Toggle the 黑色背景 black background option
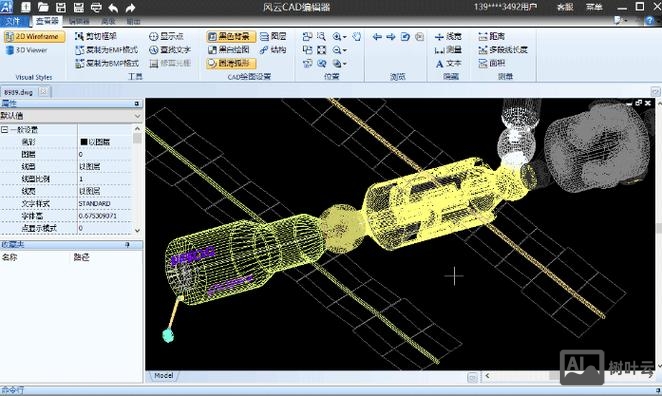 (231, 37)
